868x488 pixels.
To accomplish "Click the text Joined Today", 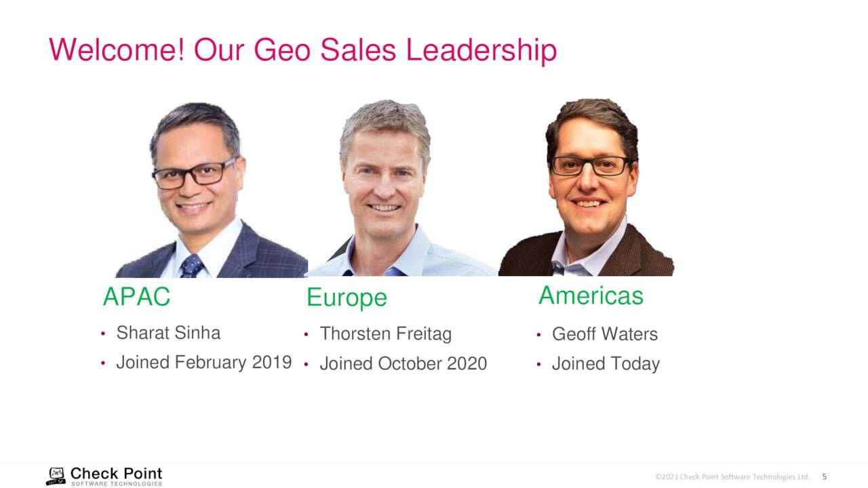I will point(606,364).
